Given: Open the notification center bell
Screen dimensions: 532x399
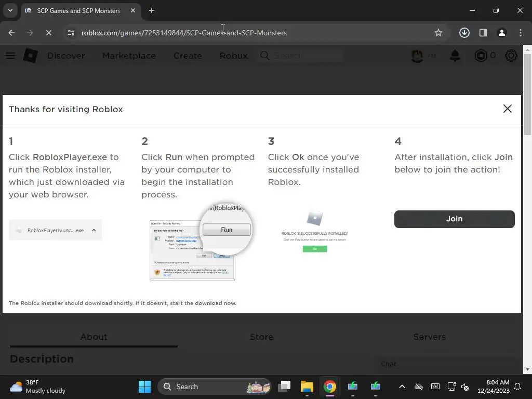Looking at the screenshot, I should point(518,387).
